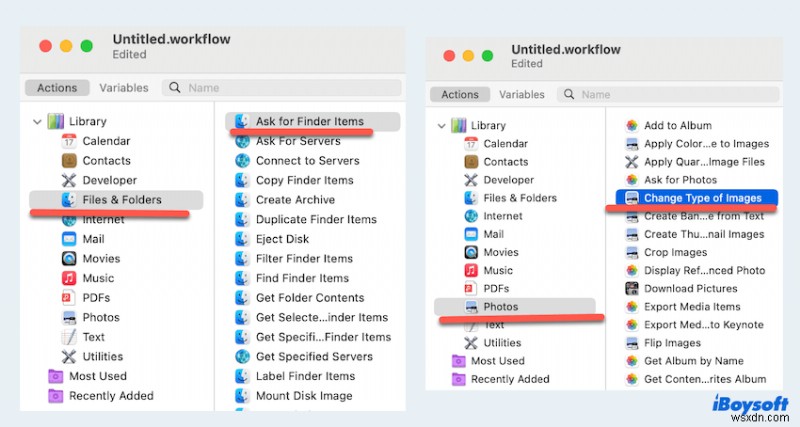
Task: Click Music icon in left window library
Action: tap(69, 278)
